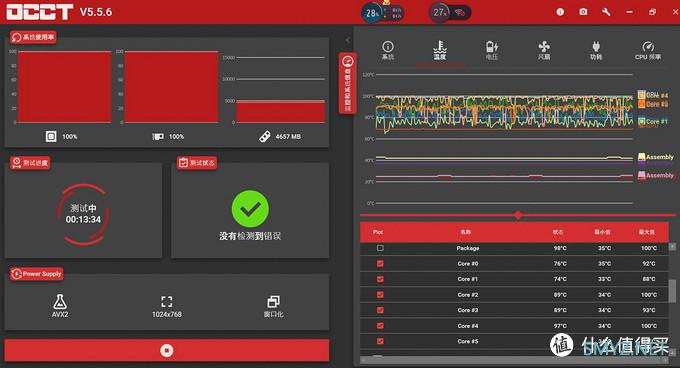Sort by the 名称 column header
The image size is (680, 368).
point(466,232)
